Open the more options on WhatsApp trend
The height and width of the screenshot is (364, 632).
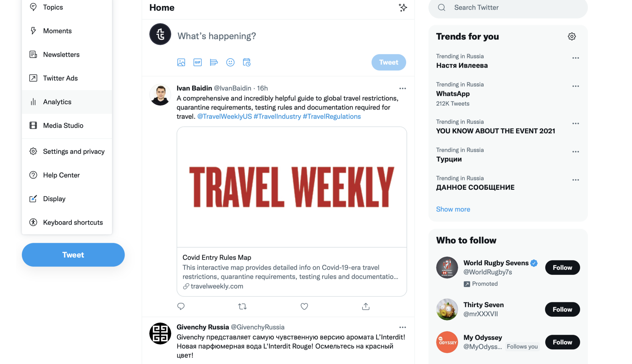pos(576,85)
